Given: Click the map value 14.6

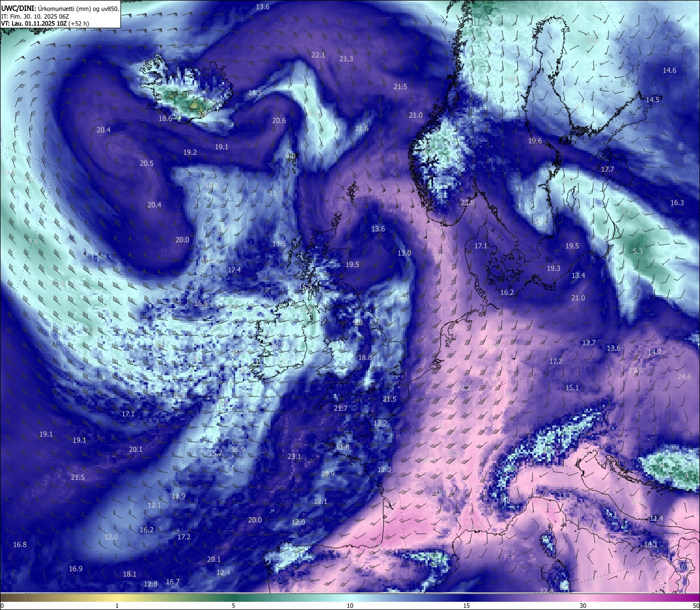Looking at the screenshot, I should click(x=669, y=70).
